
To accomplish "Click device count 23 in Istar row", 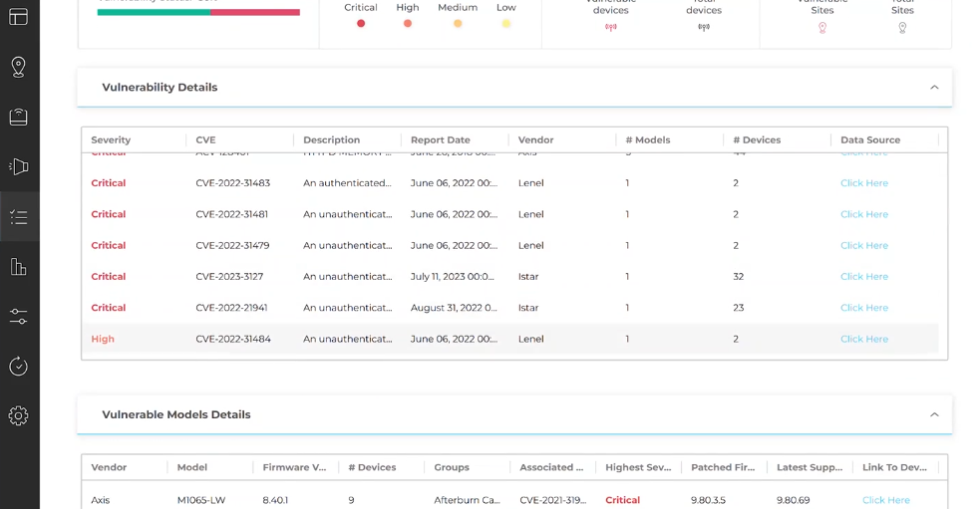I will [738, 308].
